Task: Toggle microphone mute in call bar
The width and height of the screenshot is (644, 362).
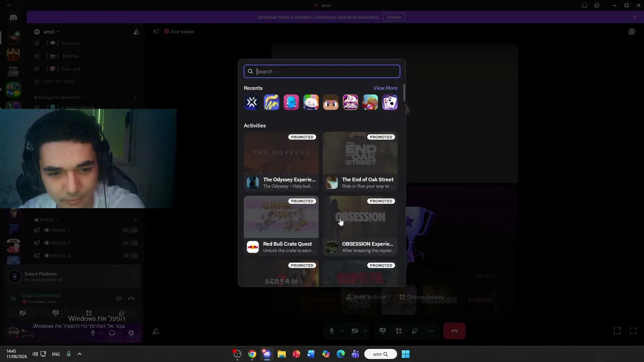Action: [332, 331]
